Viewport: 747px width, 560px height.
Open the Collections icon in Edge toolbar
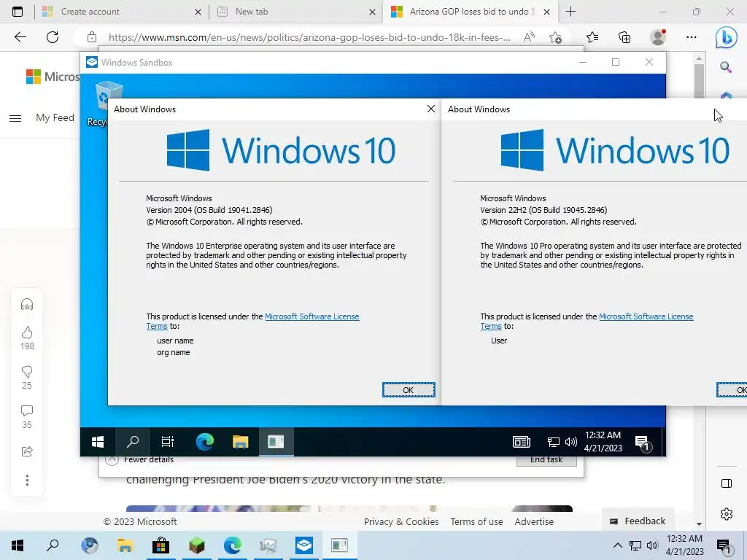[624, 37]
